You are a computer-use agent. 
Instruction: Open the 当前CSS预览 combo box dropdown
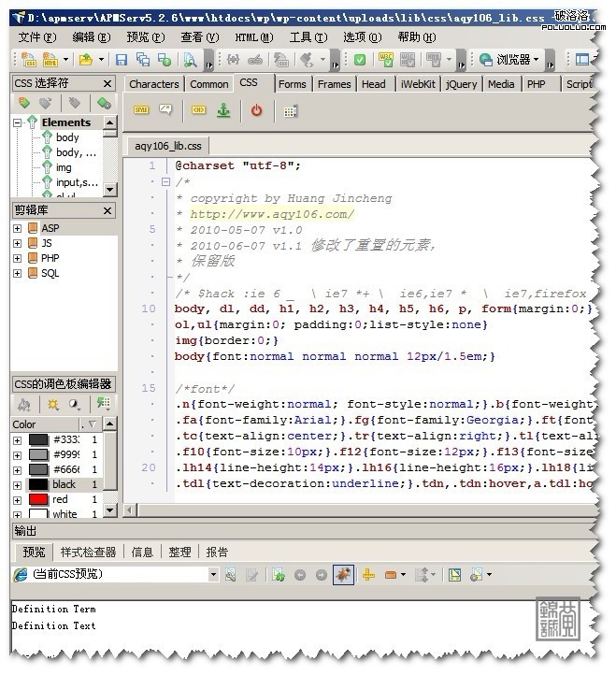tap(213, 574)
